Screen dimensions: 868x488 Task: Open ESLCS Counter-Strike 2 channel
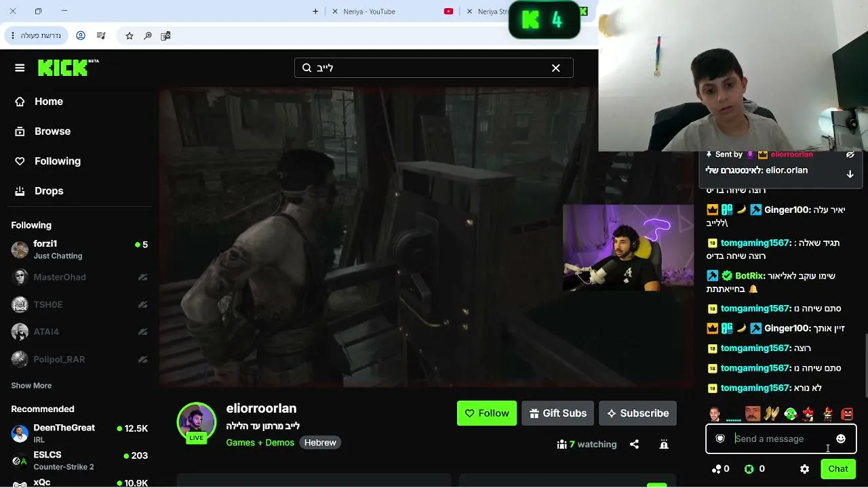coord(79,460)
